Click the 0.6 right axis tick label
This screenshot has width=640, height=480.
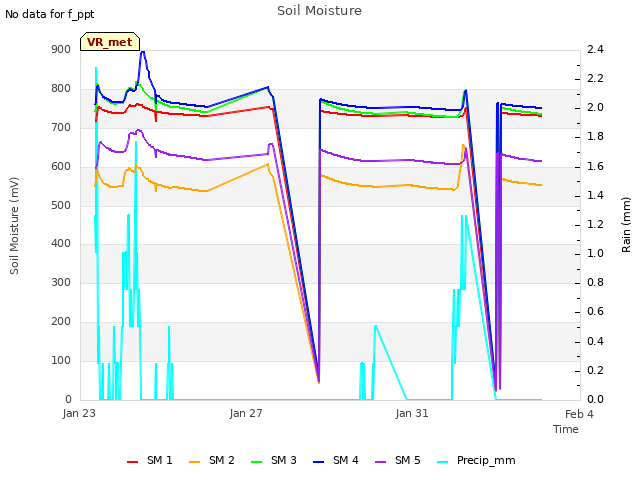(595, 312)
